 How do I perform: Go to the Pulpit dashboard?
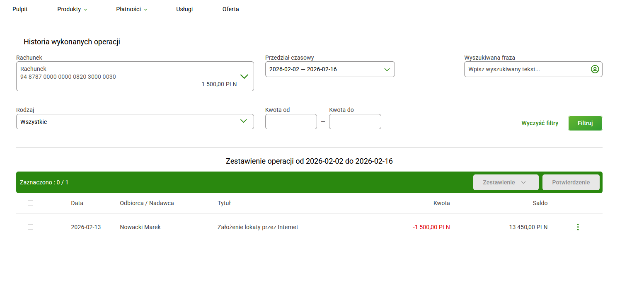pos(20,9)
